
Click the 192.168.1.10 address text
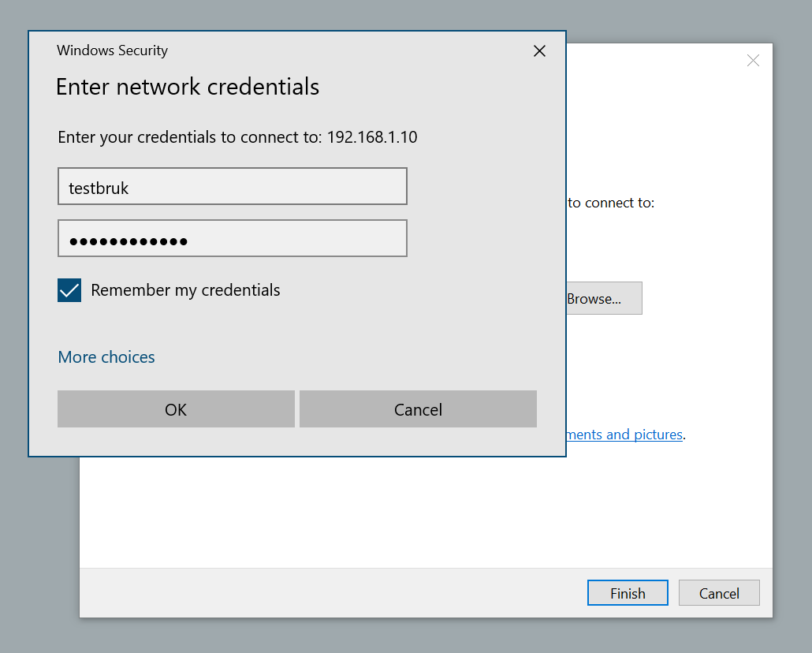pos(372,137)
